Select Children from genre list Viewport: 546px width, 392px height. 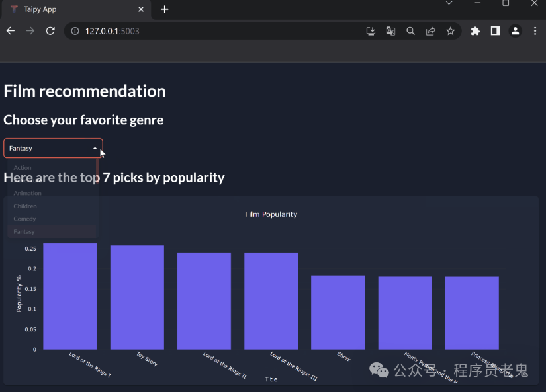pos(52,206)
